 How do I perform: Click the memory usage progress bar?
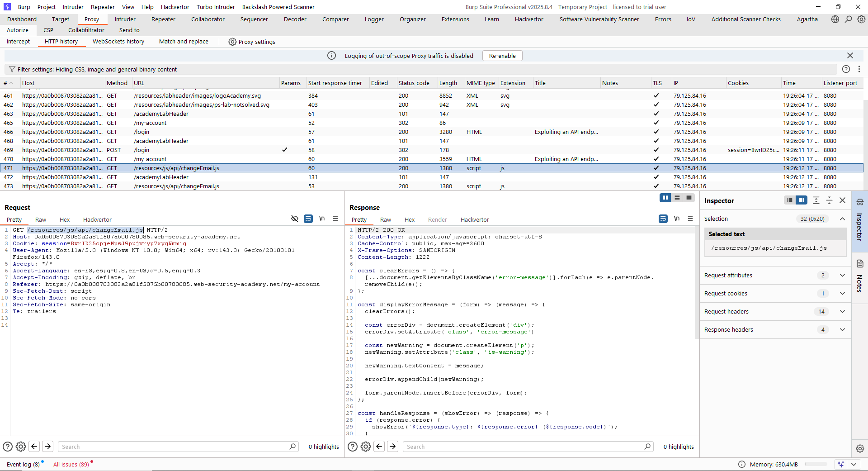(x=816, y=464)
